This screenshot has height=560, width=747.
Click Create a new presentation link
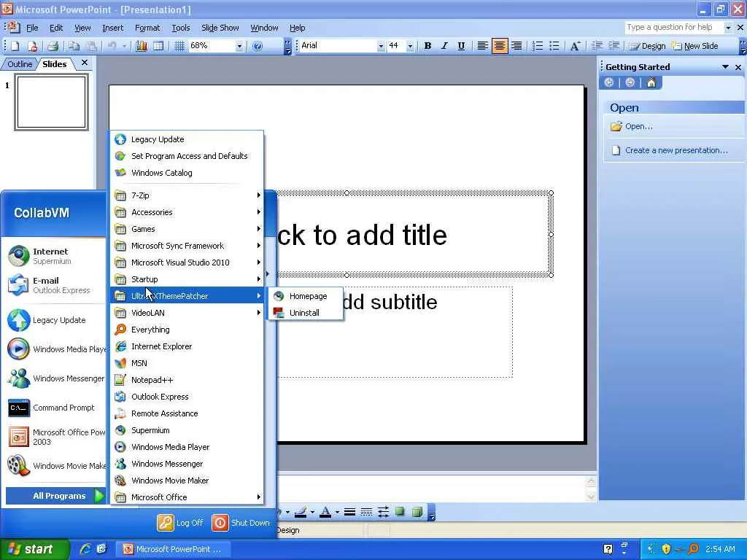pyautogui.click(x=676, y=150)
